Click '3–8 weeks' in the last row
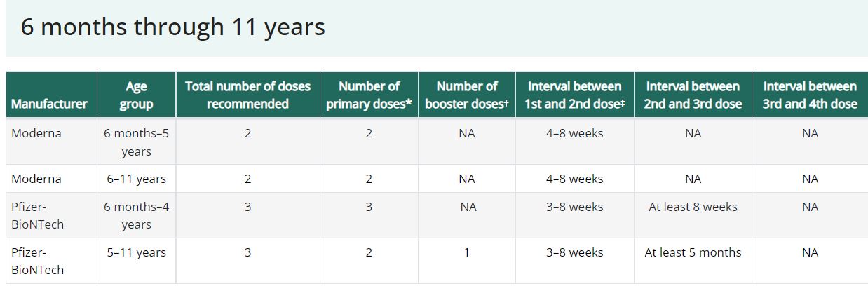868x286 pixels. click(575, 252)
